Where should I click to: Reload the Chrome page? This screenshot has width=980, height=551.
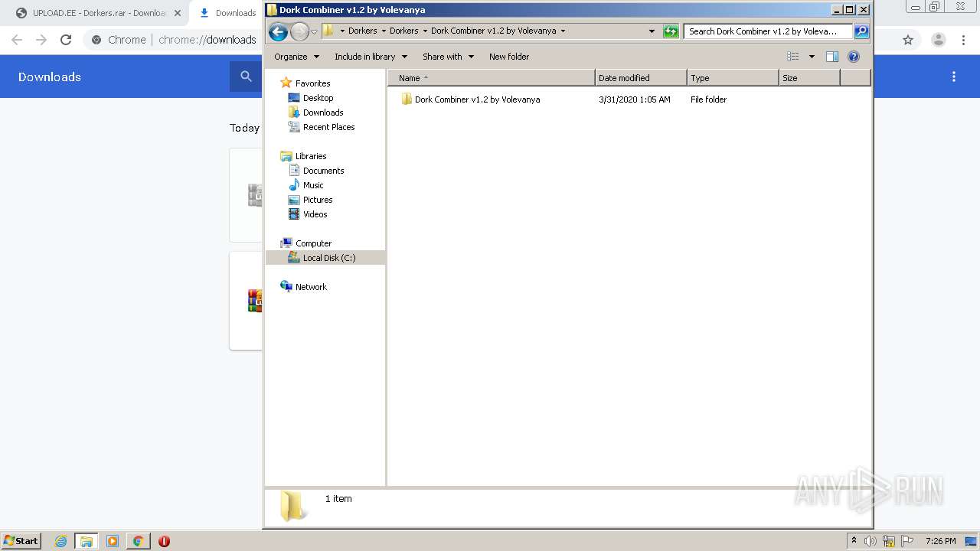click(x=66, y=40)
